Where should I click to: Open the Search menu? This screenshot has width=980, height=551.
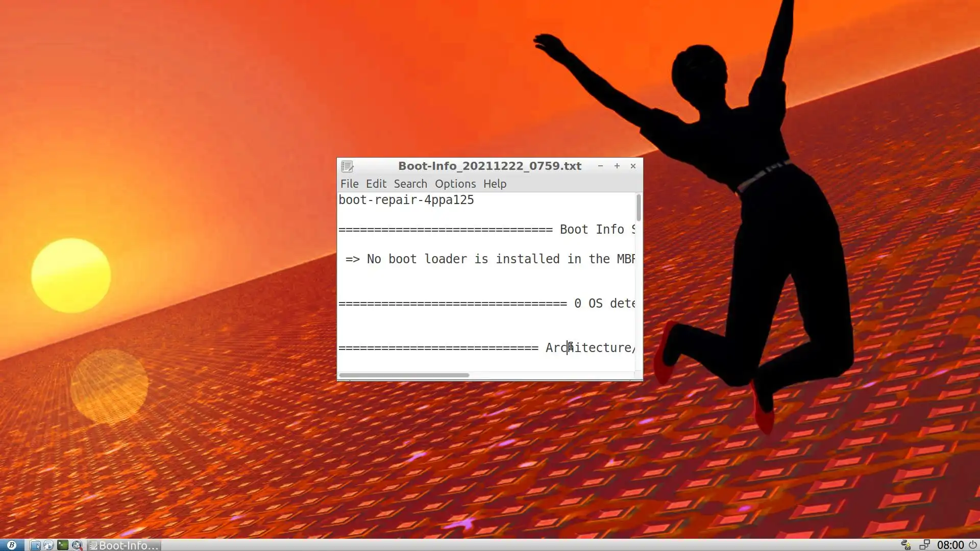pyautogui.click(x=410, y=184)
